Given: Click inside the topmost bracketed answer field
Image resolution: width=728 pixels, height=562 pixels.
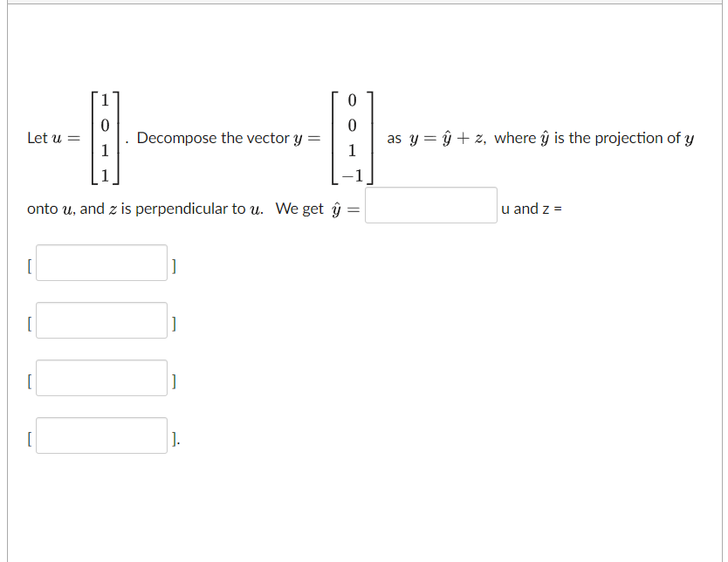Looking at the screenshot, I should tap(100, 262).
